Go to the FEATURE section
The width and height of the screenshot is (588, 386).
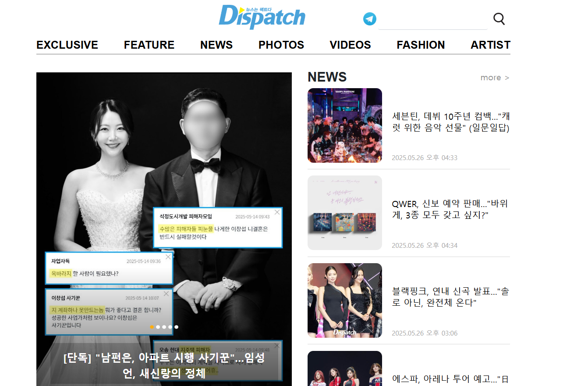[149, 45]
